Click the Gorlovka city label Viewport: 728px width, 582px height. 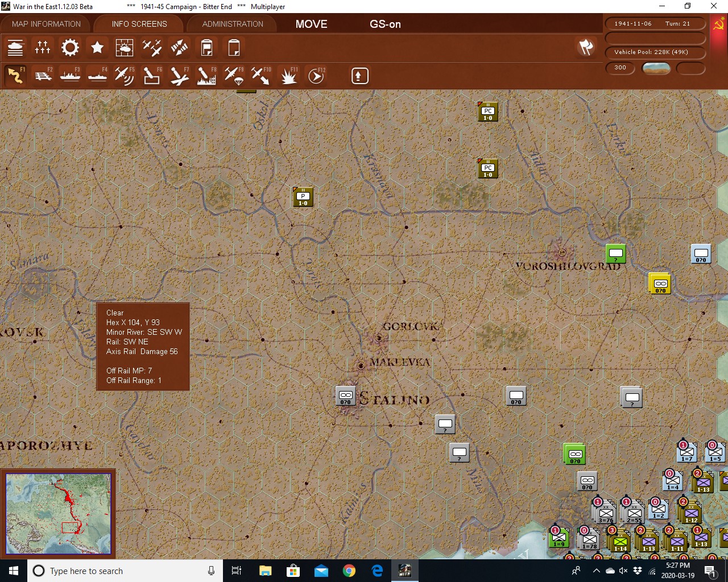(411, 326)
